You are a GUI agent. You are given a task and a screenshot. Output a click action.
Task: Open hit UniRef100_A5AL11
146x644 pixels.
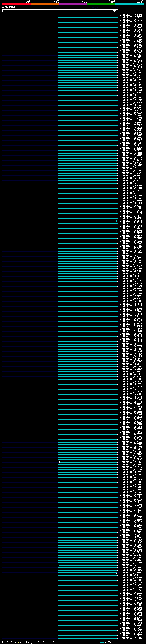(x=131, y=181)
